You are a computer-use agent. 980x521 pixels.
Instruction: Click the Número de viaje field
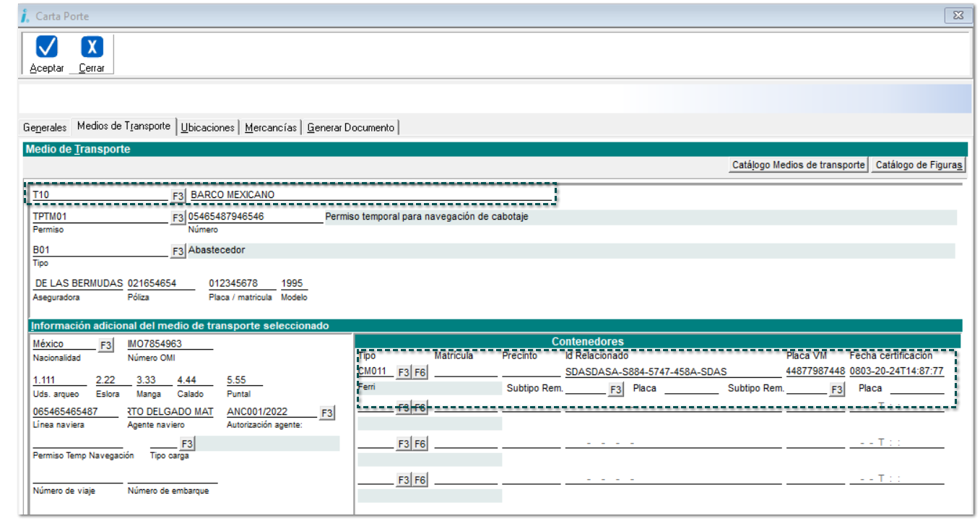tap(77, 478)
